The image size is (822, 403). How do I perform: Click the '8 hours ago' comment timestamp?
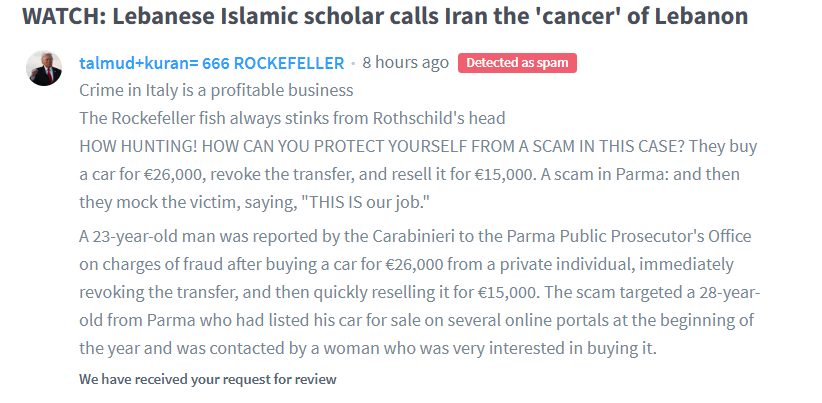click(405, 63)
